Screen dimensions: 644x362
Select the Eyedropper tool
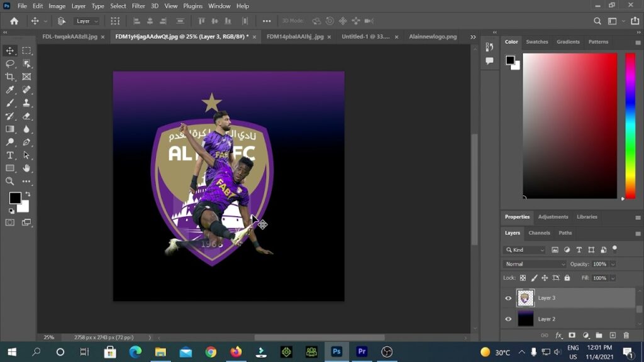(x=10, y=90)
